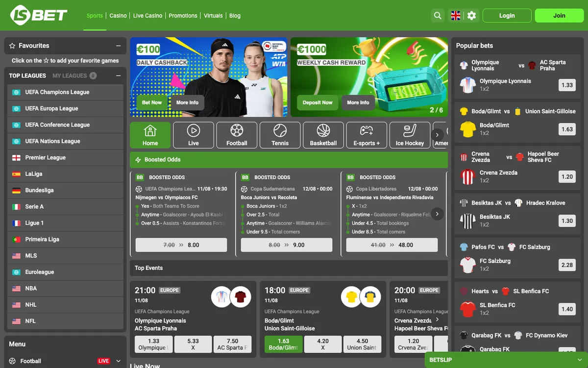This screenshot has height=368, width=588.
Task: Click the Besiktas JK striped jersey icon
Action: 468,221
